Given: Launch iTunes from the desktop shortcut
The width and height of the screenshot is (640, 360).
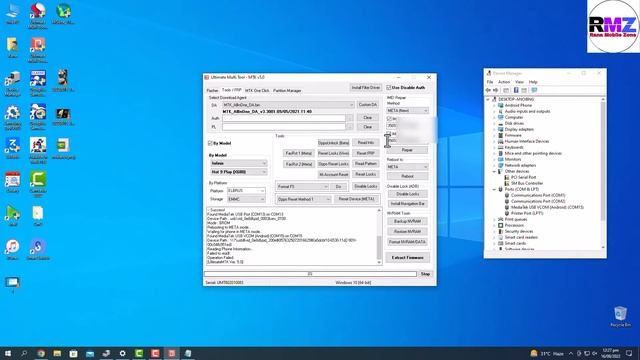Looking at the screenshot, I should [x=12, y=249].
